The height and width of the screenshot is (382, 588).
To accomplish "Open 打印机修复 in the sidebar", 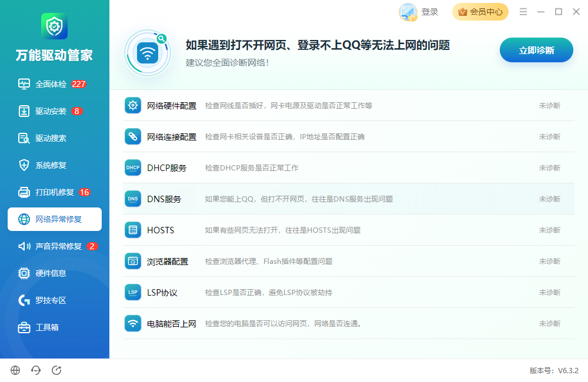I will click(54, 192).
